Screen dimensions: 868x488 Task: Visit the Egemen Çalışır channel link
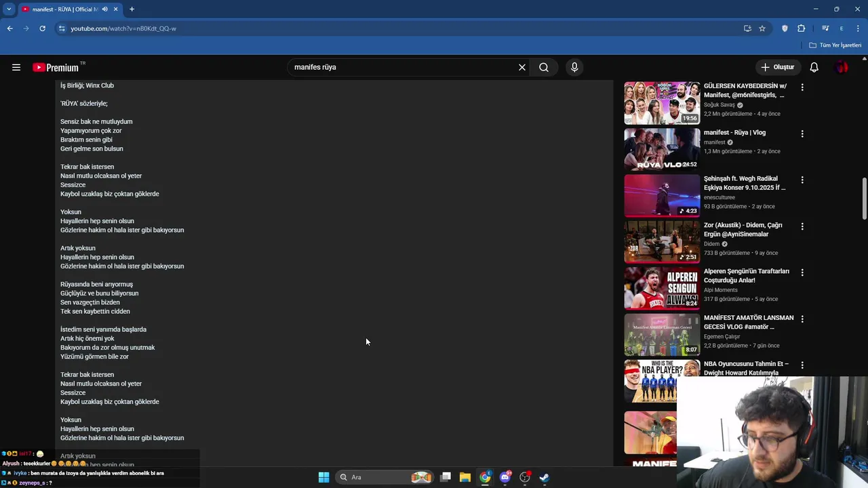pyautogui.click(x=722, y=336)
